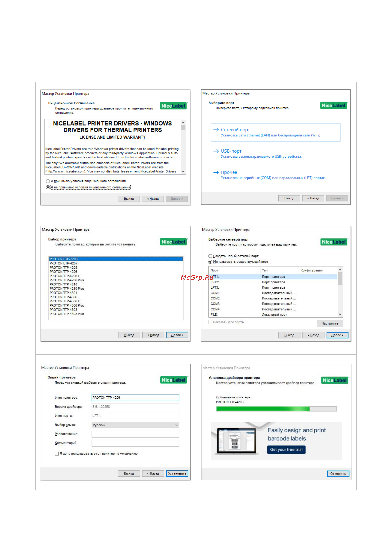Click port list scrollbar up arrow

340,269
